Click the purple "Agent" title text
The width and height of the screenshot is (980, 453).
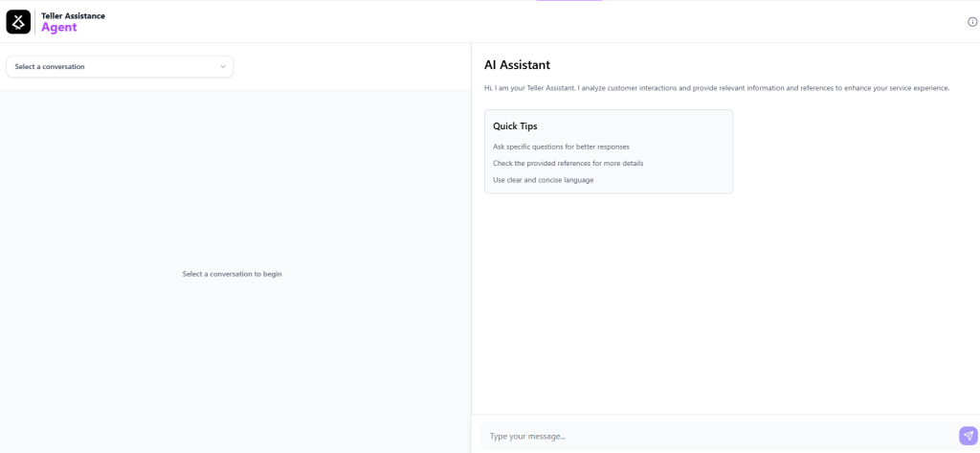tap(58, 28)
